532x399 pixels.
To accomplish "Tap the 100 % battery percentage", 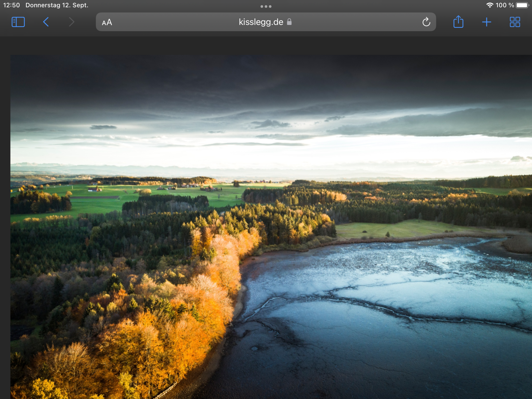I will click(505, 5).
